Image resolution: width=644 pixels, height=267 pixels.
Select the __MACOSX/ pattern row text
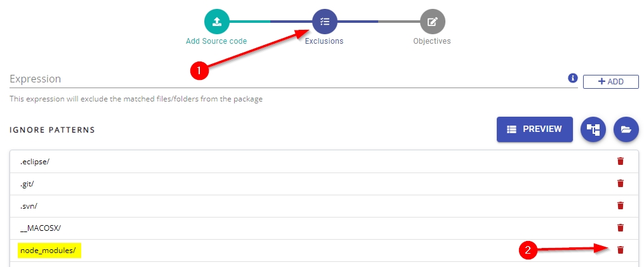[x=41, y=228]
